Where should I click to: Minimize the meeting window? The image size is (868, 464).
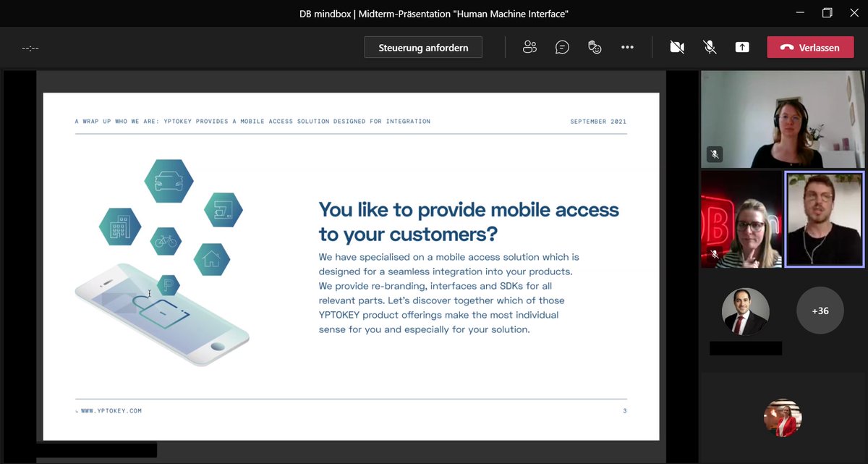(x=799, y=13)
